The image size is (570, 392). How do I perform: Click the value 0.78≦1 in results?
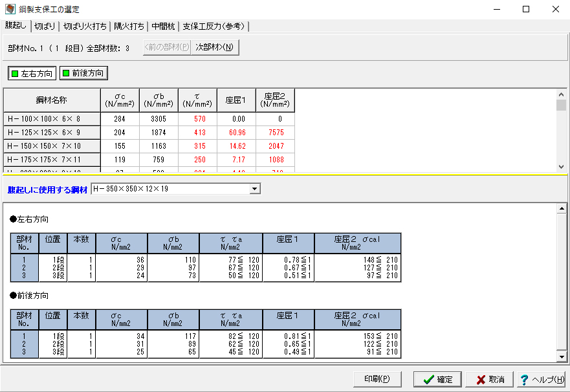tap(298, 260)
